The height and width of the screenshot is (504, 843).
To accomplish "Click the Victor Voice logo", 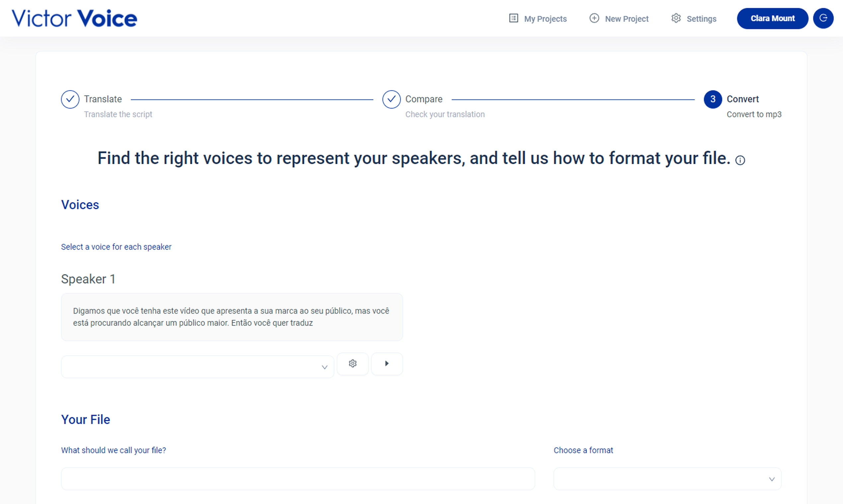I will (74, 18).
